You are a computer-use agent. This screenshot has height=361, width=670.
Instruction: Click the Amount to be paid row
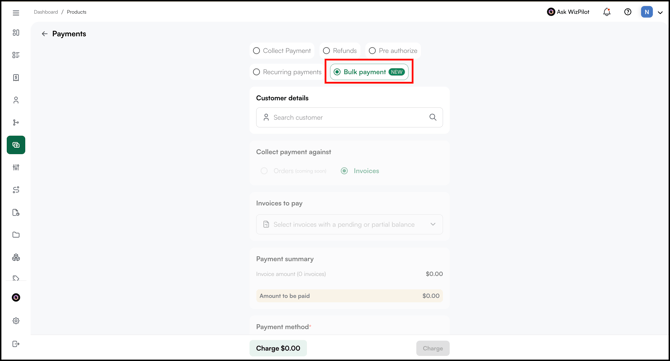point(350,296)
